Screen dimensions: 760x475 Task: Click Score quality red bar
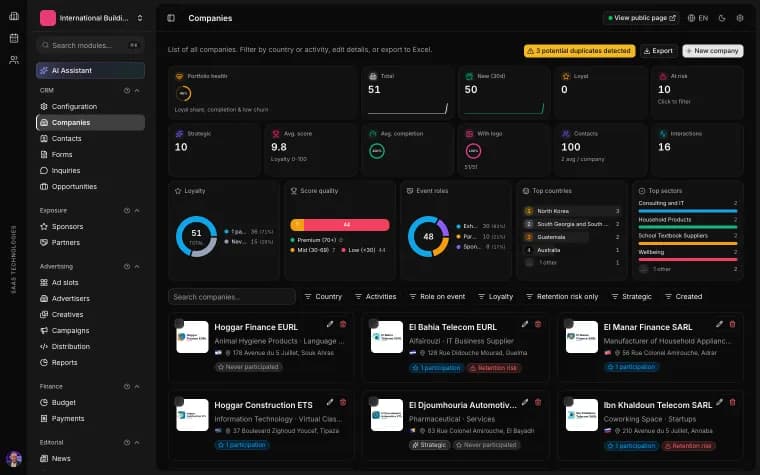tap(346, 225)
